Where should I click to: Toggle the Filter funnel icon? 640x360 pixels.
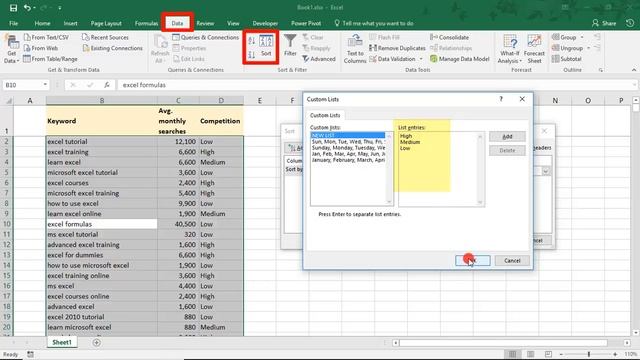coord(290,45)
